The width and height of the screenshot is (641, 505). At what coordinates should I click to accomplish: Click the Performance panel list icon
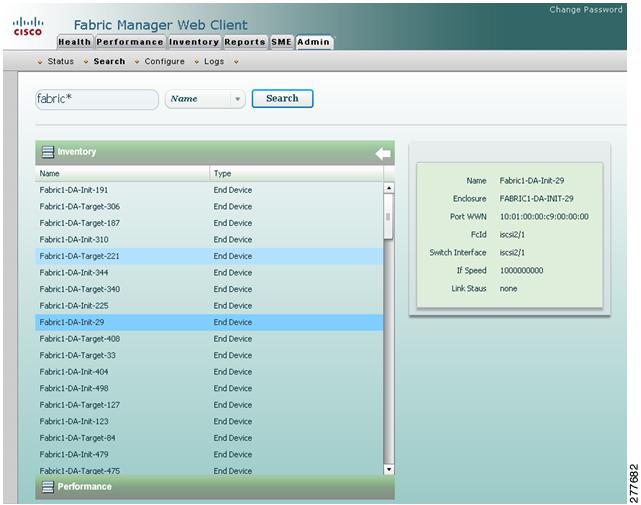tap(48, 487)
